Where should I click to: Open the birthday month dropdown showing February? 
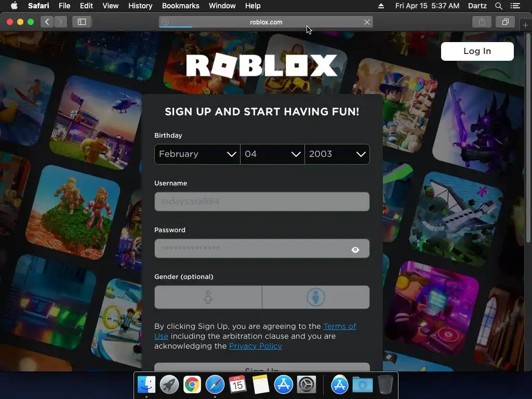click(x=197, y=154)
